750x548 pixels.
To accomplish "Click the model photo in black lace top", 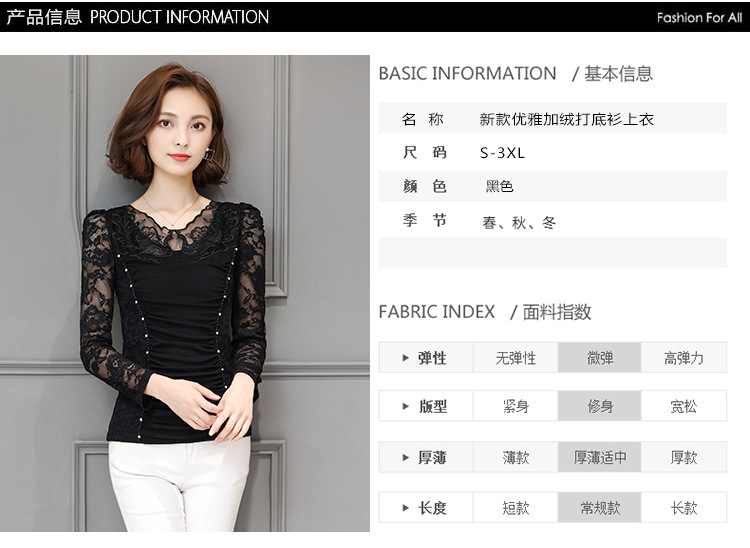I will pos(185,293).
